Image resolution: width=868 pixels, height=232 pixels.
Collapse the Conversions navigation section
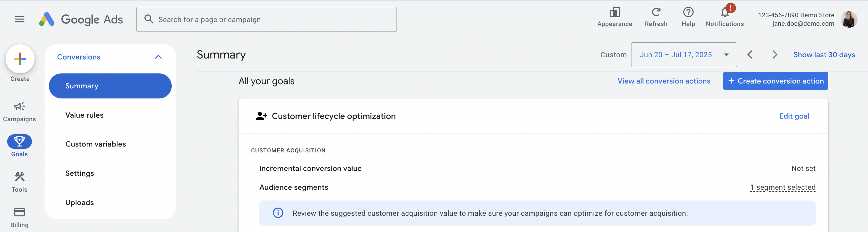[x=158, y=57]
